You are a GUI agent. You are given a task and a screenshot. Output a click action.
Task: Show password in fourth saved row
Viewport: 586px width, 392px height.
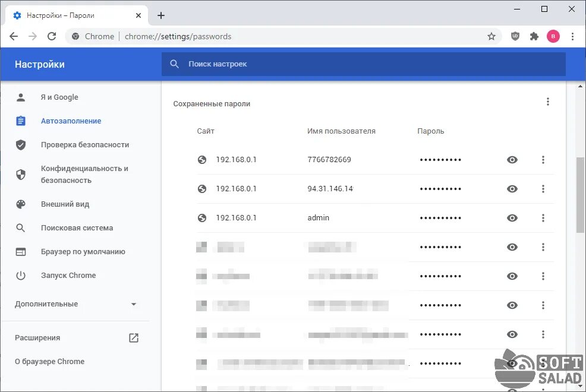(512, 247)
